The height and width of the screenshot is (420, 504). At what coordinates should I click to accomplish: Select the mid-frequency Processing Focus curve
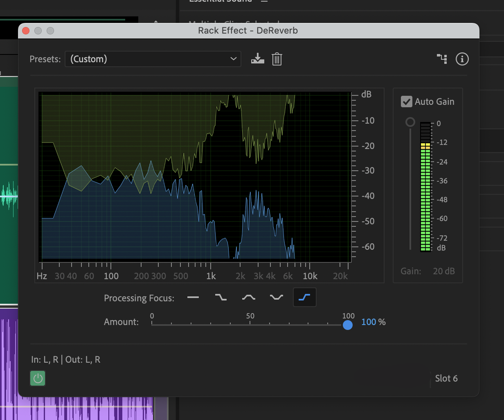(249, 297)
